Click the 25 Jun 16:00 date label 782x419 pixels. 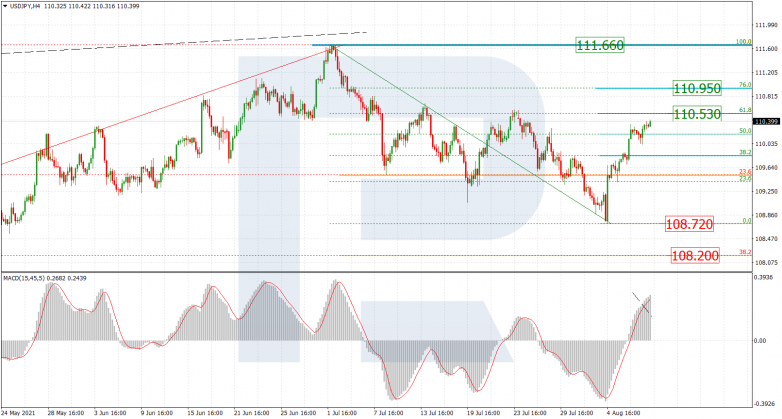click(x=298, y=414)
